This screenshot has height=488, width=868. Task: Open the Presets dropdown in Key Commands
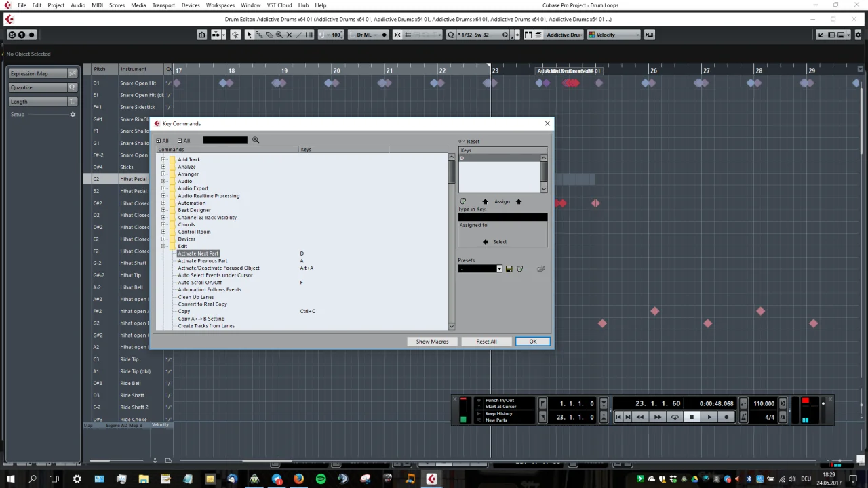(x=499, y=269)
